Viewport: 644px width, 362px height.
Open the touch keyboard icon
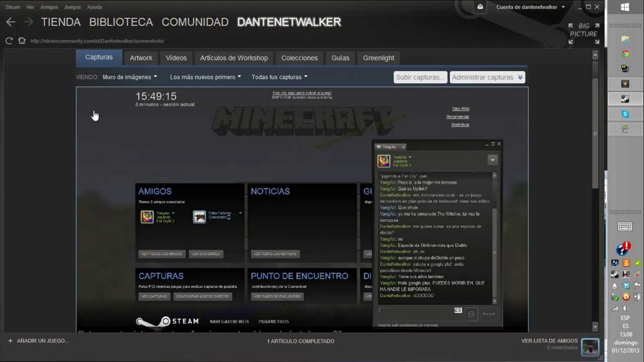pos(625,226)
